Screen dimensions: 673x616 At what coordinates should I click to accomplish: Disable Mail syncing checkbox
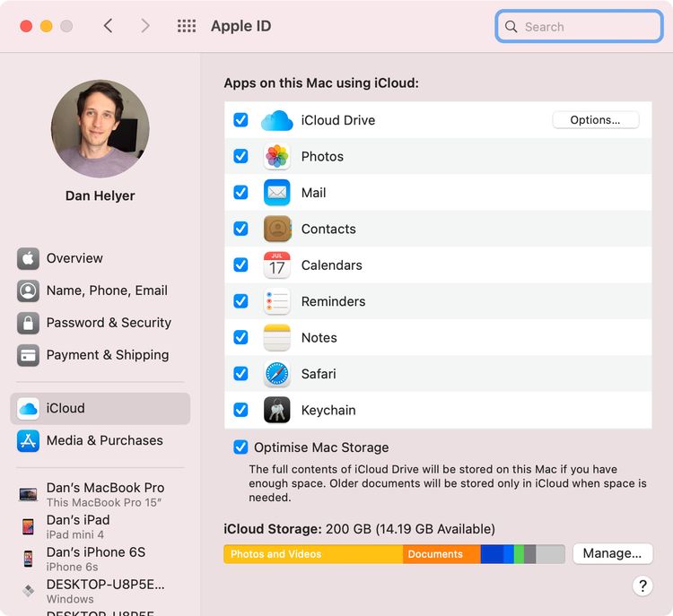tap(240, 193)
